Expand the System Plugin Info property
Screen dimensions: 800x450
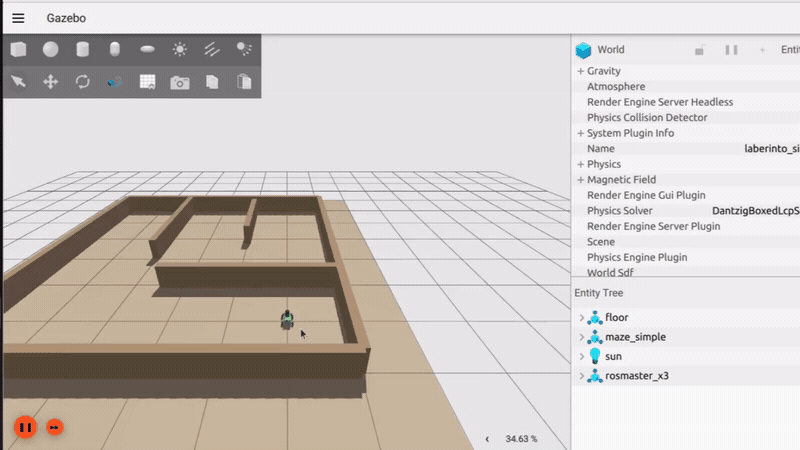581,133
